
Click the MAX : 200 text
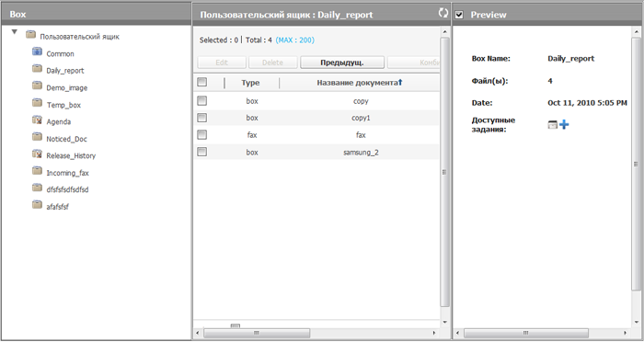pos(295,40)
